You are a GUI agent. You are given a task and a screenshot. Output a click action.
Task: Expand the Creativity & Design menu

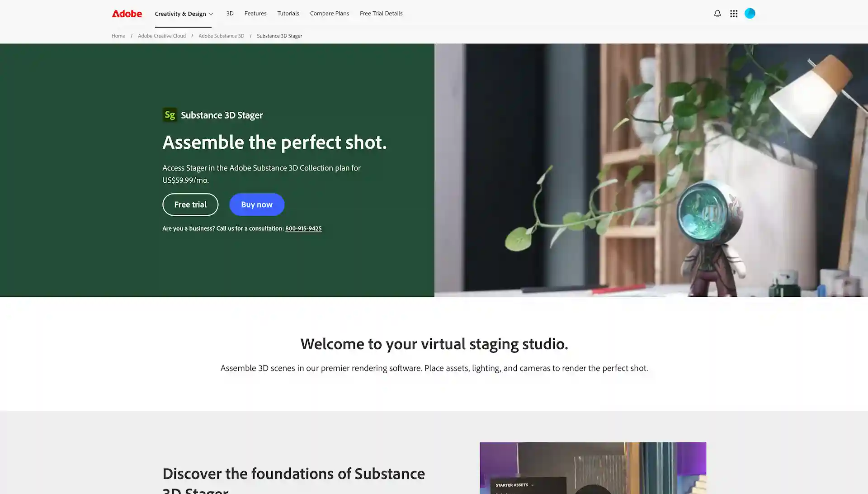pos(184,14)
